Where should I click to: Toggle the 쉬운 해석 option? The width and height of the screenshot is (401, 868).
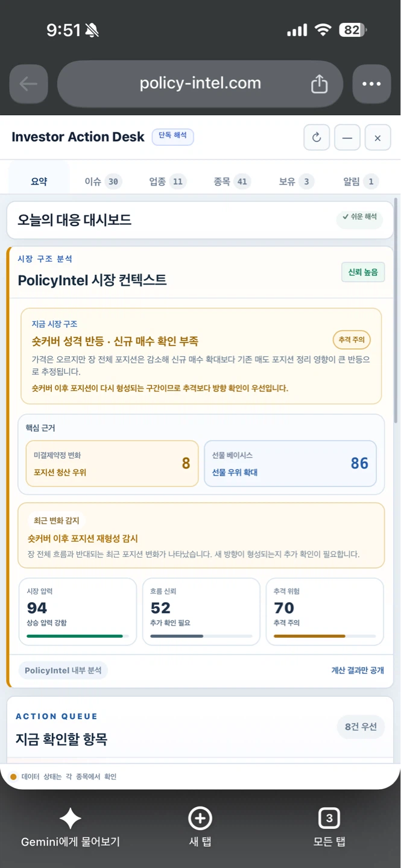click(360, 217)
